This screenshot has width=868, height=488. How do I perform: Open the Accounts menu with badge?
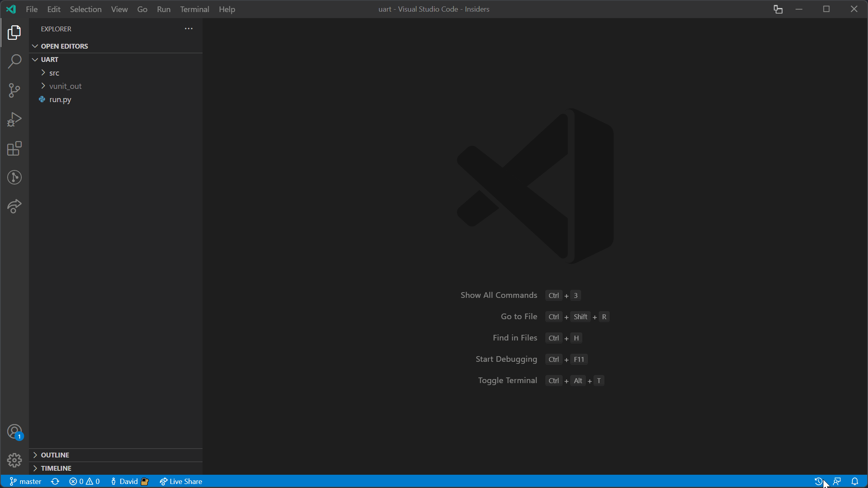click(14, 432)
